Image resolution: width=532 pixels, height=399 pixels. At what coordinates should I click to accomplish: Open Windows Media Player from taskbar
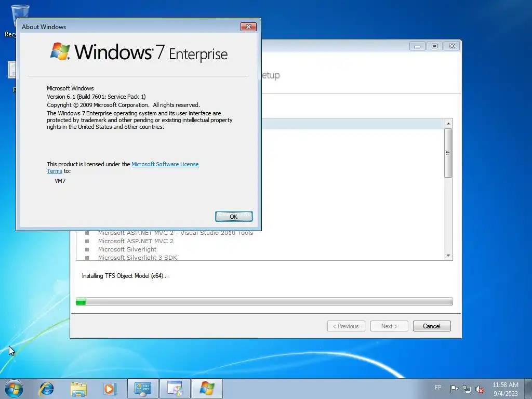click(x=110, y=389)
